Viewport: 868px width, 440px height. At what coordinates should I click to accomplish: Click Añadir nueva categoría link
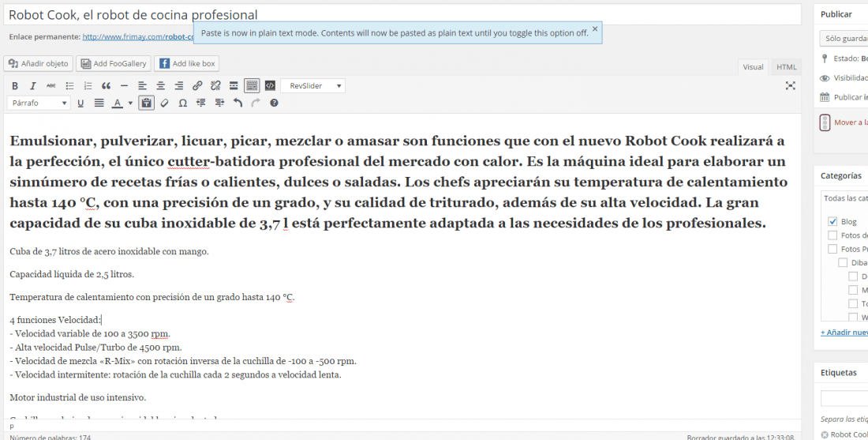tap(844, 333)
